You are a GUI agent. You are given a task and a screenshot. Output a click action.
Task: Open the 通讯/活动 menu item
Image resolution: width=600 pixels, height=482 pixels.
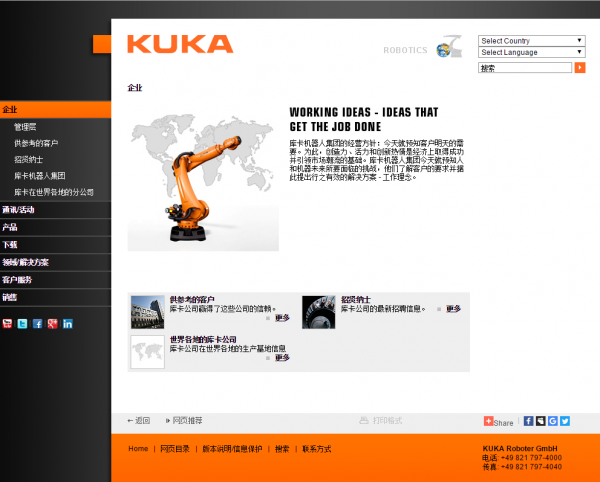(x=55, y=210)
